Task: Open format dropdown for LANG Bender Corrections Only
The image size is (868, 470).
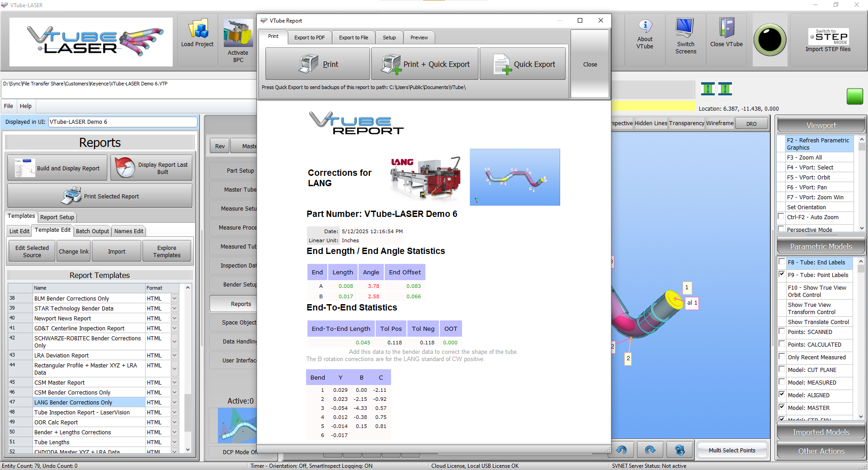Action: tap(175, 402)
